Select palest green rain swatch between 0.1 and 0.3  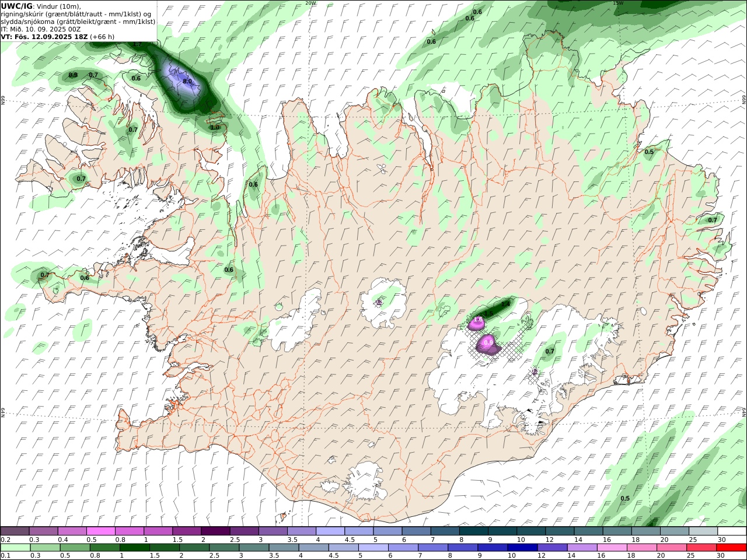point(15,547)
